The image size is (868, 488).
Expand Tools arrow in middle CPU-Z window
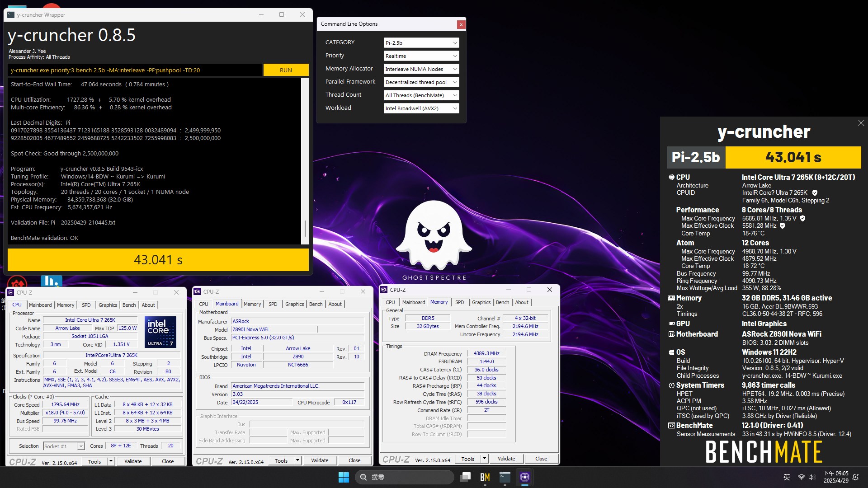click(x=297, y=460)
